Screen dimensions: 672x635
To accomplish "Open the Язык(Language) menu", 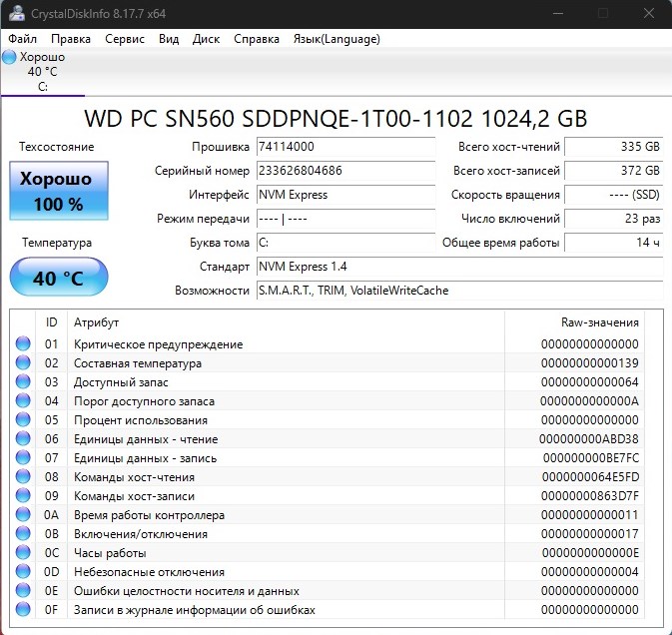I will coord(336,39).
